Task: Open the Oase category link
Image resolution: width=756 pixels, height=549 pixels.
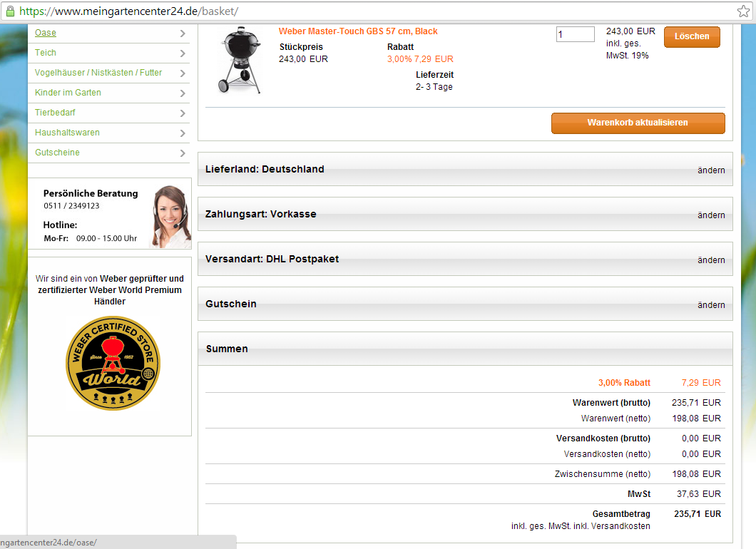Action: (x=46, y=33)
